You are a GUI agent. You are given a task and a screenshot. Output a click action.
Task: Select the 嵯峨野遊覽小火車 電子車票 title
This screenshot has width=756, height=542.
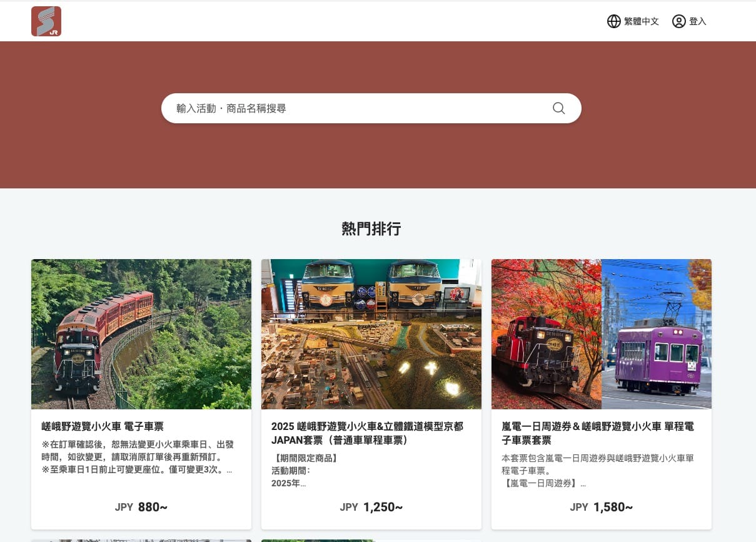tap(103, 426)
